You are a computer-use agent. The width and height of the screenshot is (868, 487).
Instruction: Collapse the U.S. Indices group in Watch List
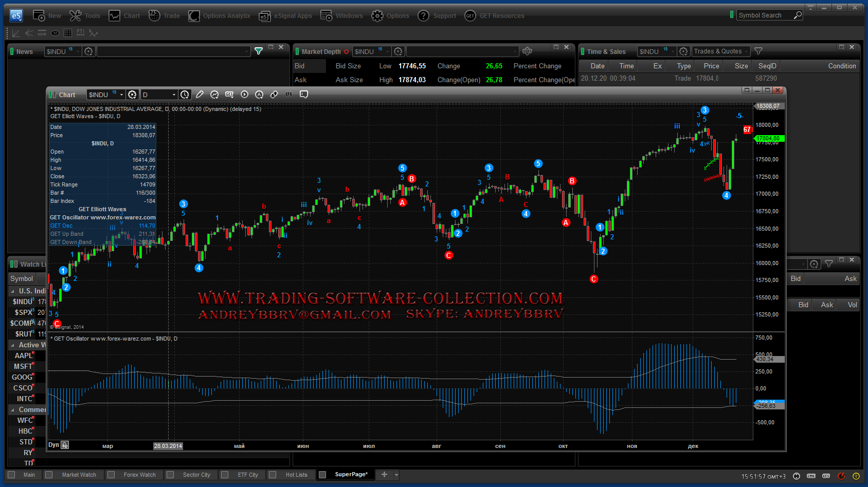(x=13, y=291)
